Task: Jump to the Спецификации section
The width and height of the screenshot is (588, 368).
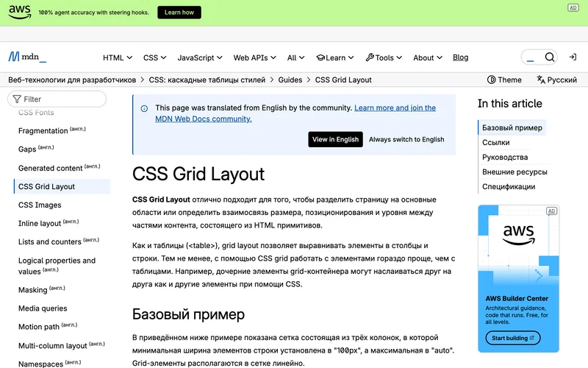Action: 509,187
